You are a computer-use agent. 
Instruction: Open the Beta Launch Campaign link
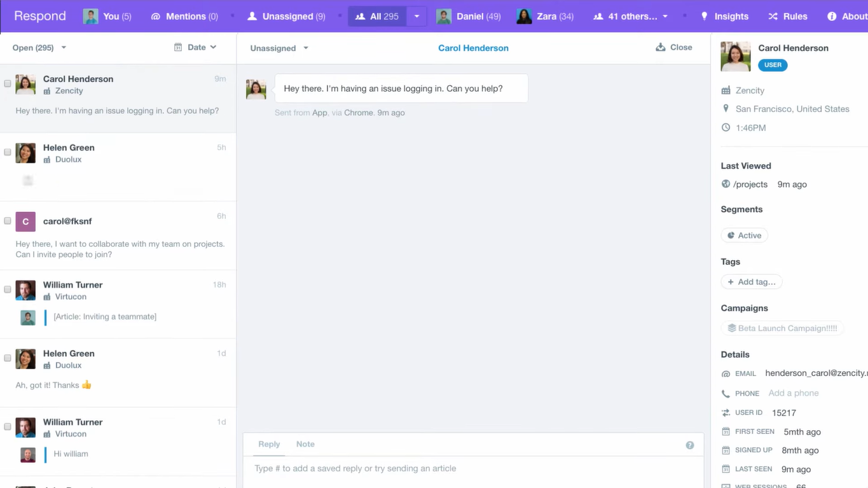pyautogui.click(x=782, y=328)
